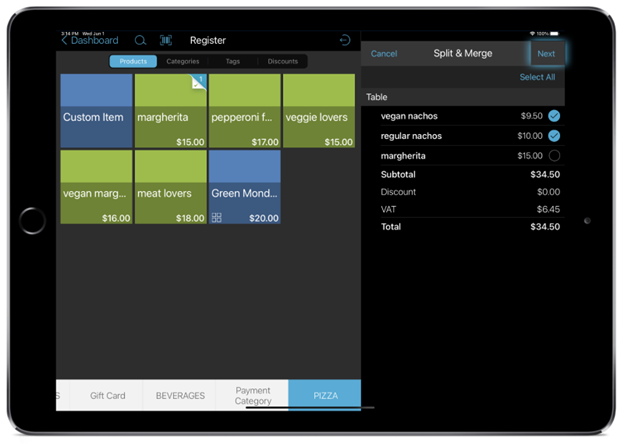
Task: Click the refresh icon in Register header
Action: (345, 41)
